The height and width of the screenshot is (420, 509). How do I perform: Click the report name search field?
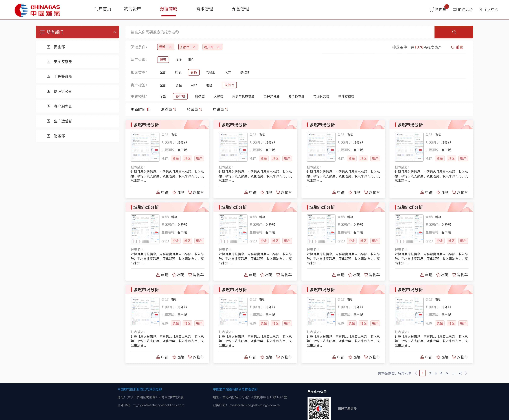280,32
